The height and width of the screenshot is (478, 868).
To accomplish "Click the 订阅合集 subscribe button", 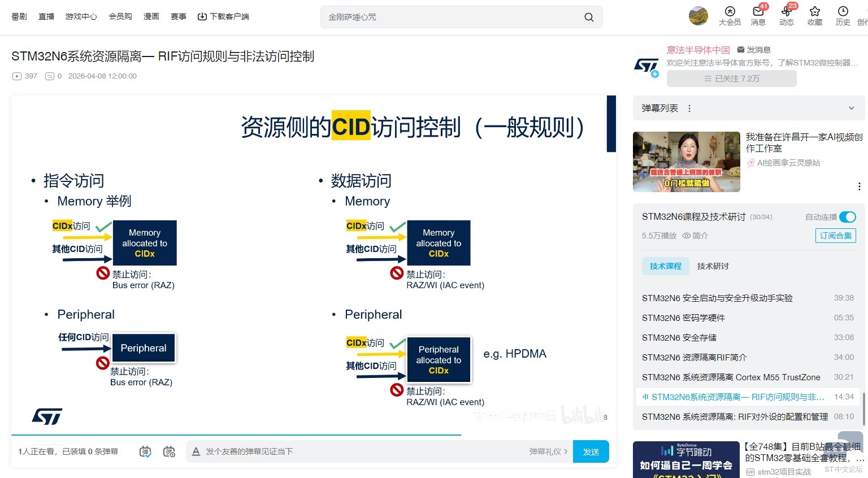I will 836,236.
